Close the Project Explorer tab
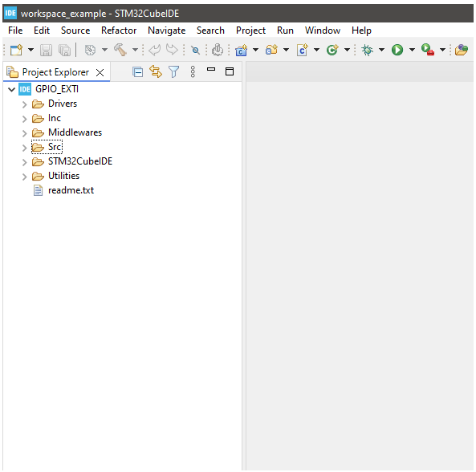Screen dimensions: 476x472 (x=100, y=72)
